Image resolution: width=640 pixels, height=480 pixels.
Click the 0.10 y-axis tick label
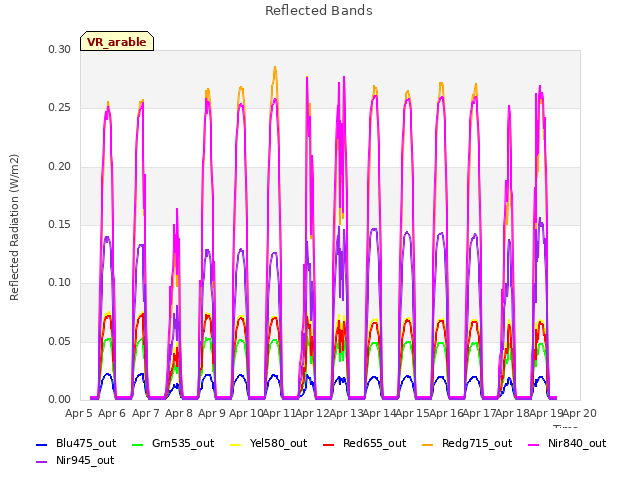60,282
